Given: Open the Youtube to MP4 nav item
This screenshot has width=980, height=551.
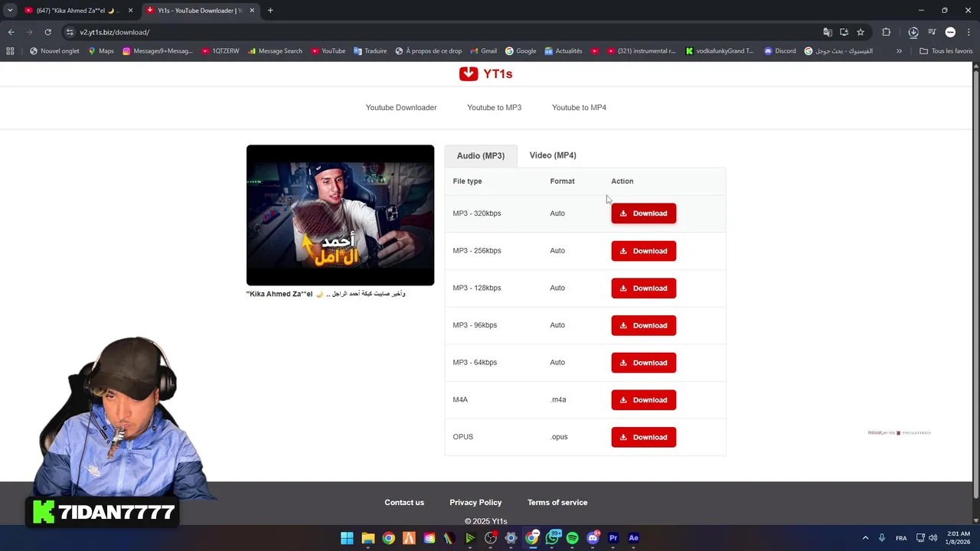Looking at the screenshot, I should pyautogui.click(x=579, y=108).
